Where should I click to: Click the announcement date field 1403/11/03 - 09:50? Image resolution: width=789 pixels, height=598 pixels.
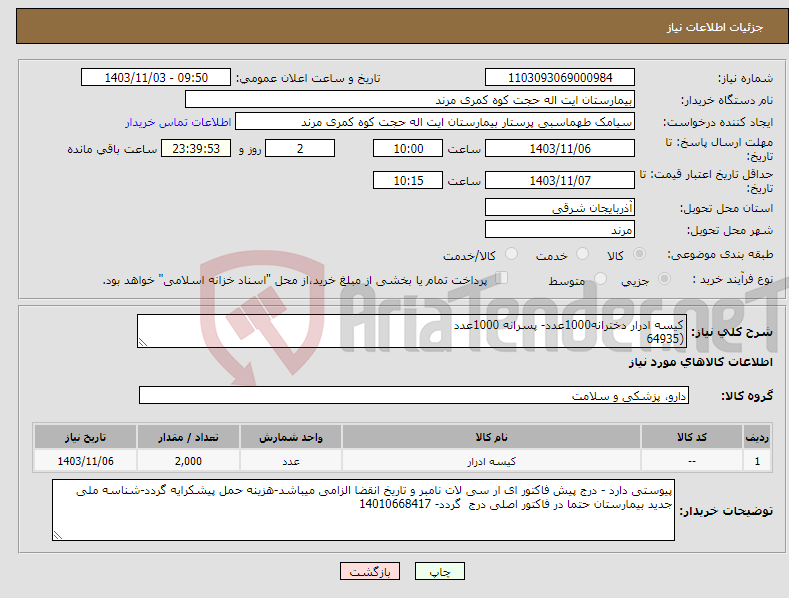pyautogui.click(x=156, y=78)
